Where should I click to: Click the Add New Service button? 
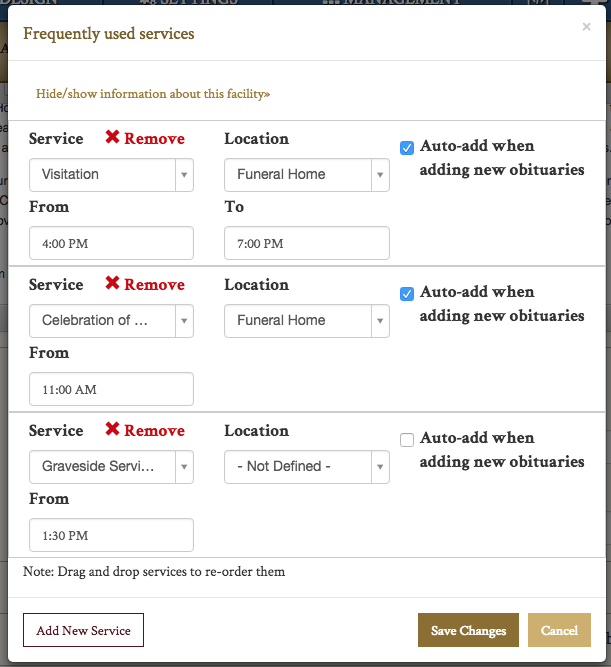(83, 631)
